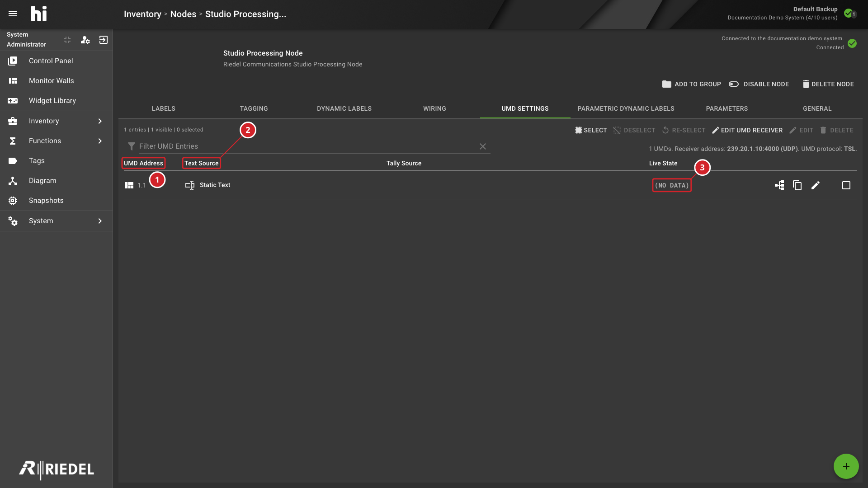Click the Inventory breadcrumb link
This screenshot has height=488, width=868.
[x=142, y=14]
